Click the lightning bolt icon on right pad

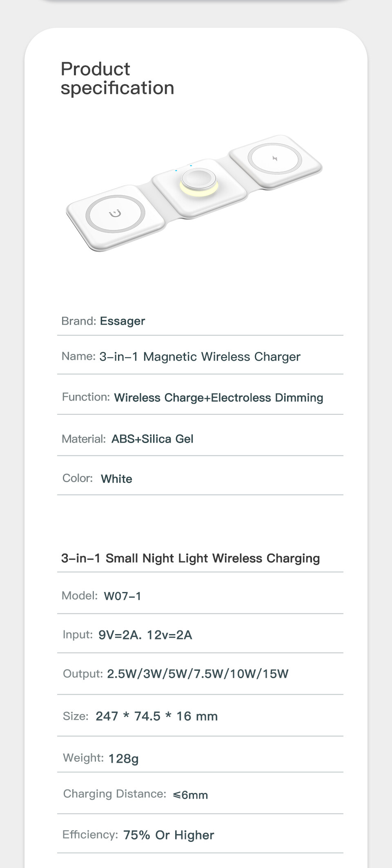coord(275,158)
